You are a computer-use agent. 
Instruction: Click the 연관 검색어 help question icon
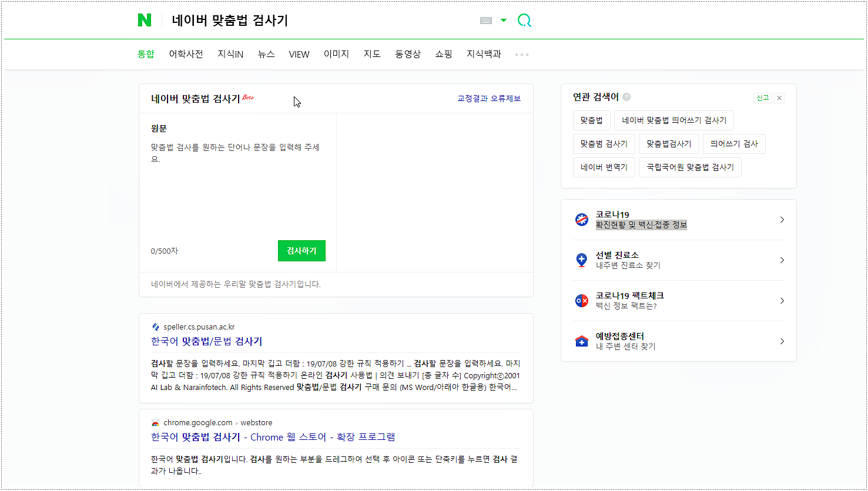[626, 97]
